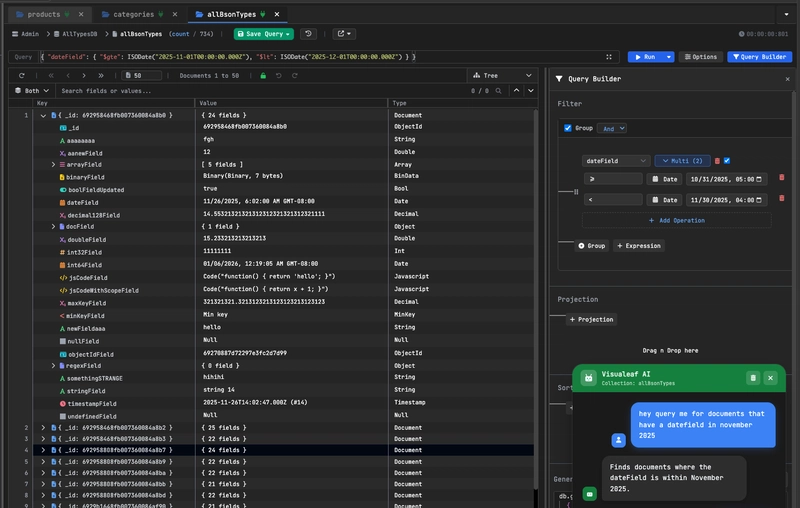Image resolution: width=800 pixels, height=508 pixels.
Task: Click the green lock icon in toolbar
Action: pyautogui.click(x=264, y=75)
